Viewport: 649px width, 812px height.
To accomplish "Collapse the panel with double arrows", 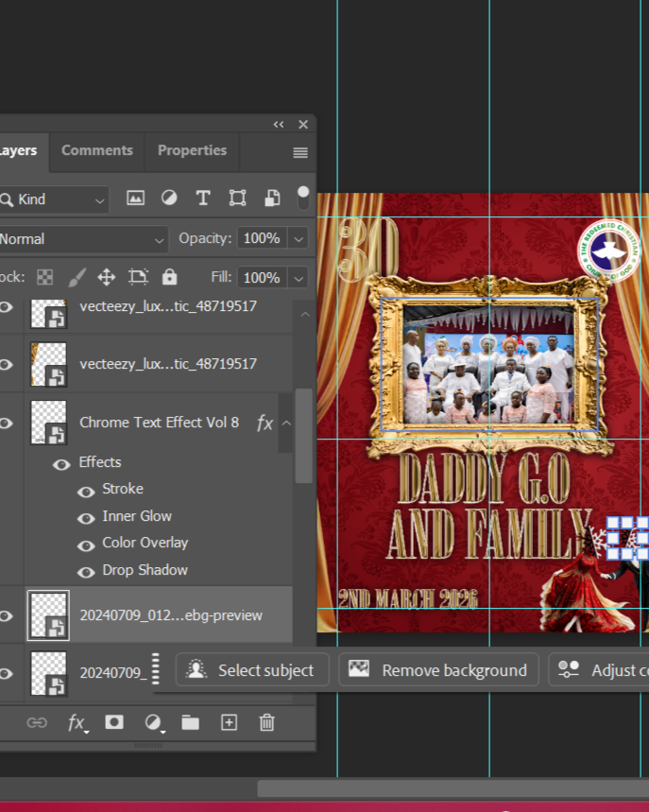I will point(279,124).
